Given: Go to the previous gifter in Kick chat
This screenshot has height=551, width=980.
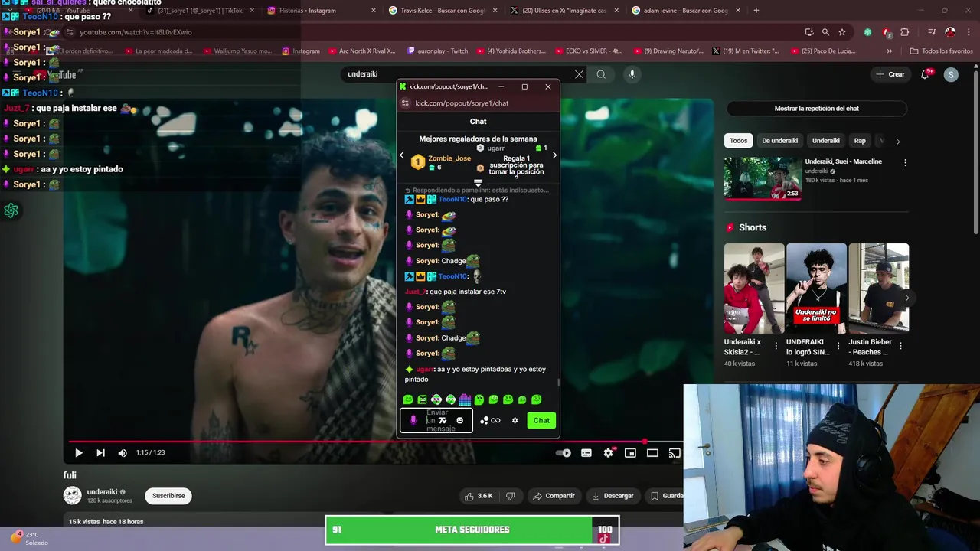Looking at the screenshot, I should pos(401,155).
